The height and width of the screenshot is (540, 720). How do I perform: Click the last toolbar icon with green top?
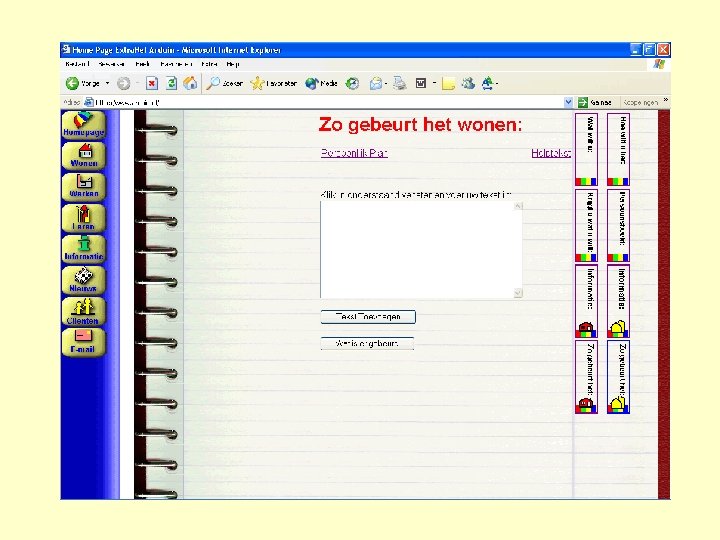[x=487, y=83]
